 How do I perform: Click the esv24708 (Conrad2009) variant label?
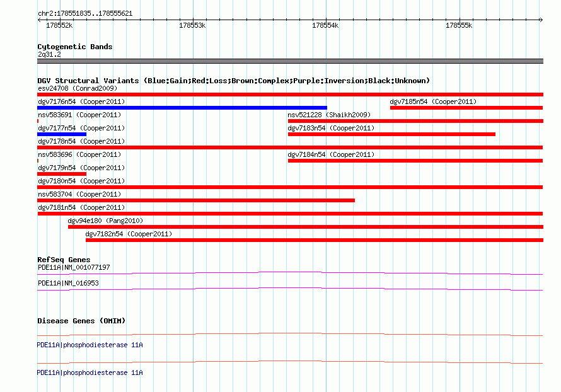78,88
